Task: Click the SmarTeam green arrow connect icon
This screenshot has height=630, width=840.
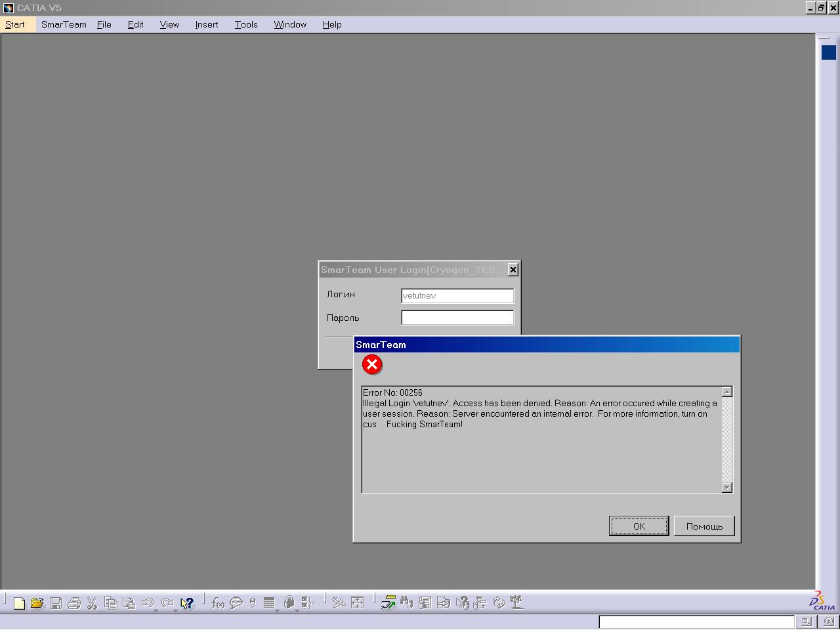Action: pyautogui.click(x=388, y=602)
